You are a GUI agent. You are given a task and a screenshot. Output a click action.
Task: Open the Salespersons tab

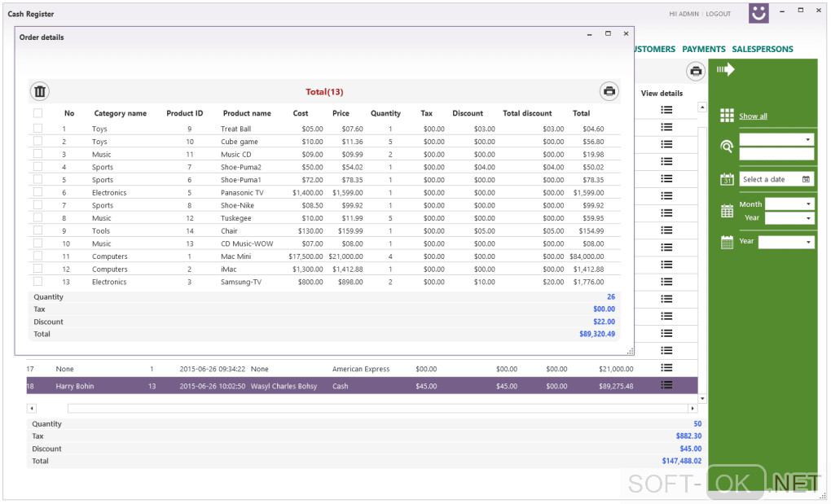click(762, 49)
